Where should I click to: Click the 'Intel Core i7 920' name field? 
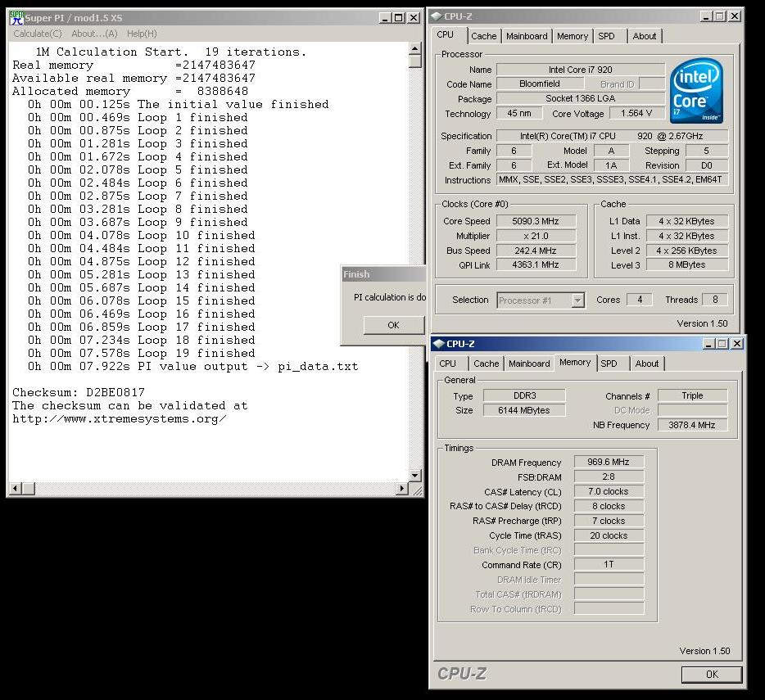(580, 70)
